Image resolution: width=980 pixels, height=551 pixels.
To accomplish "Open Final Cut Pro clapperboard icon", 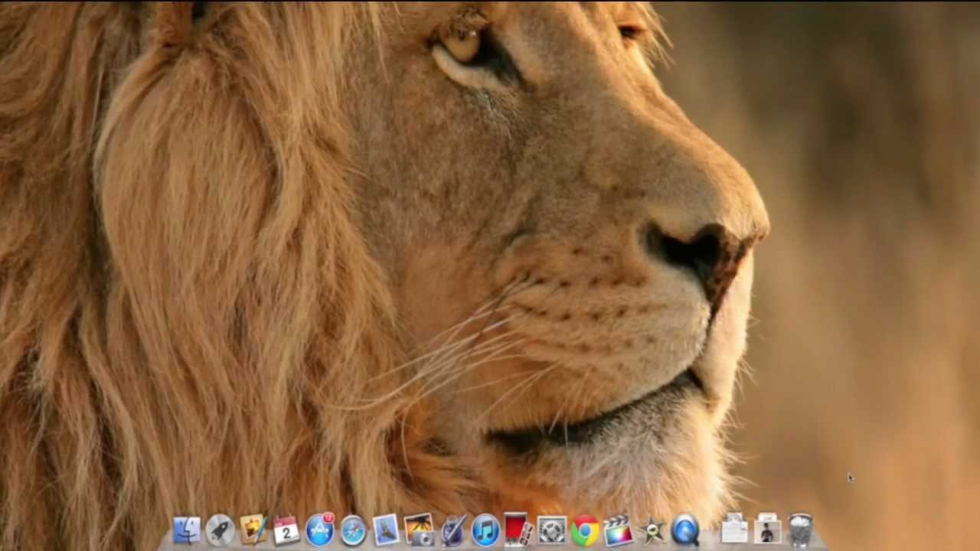I will 619,530.
